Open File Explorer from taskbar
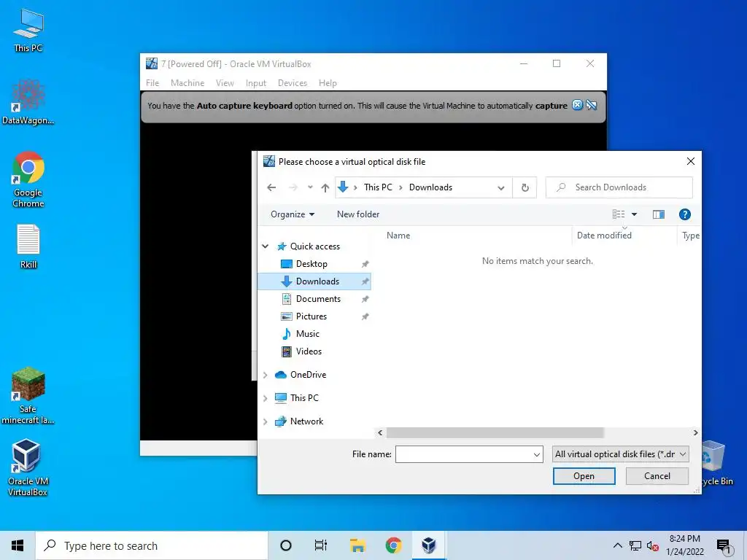The width and height of the screenshot is (747, 560). point(357,545)
